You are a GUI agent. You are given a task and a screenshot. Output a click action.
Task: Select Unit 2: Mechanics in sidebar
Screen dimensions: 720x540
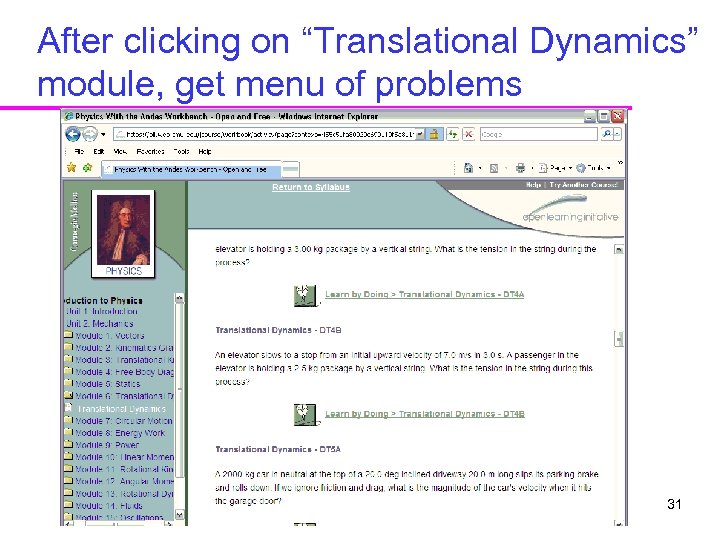click(100, 324)
